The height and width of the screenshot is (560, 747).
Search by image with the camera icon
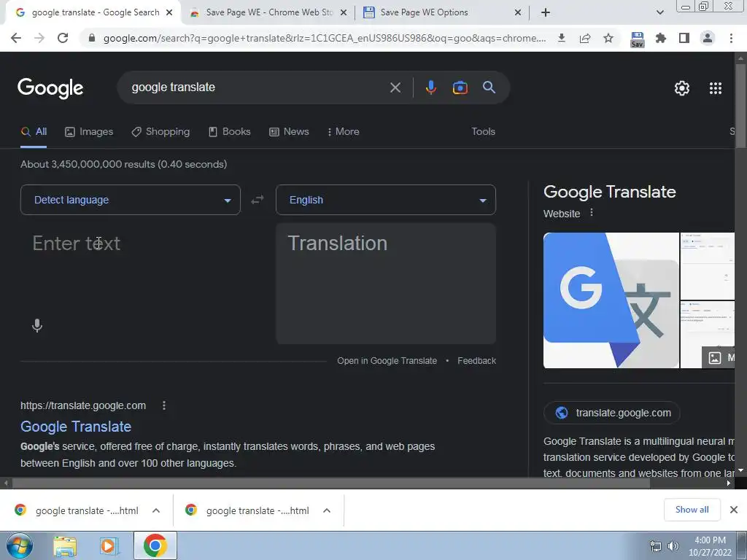coord(460,87)
